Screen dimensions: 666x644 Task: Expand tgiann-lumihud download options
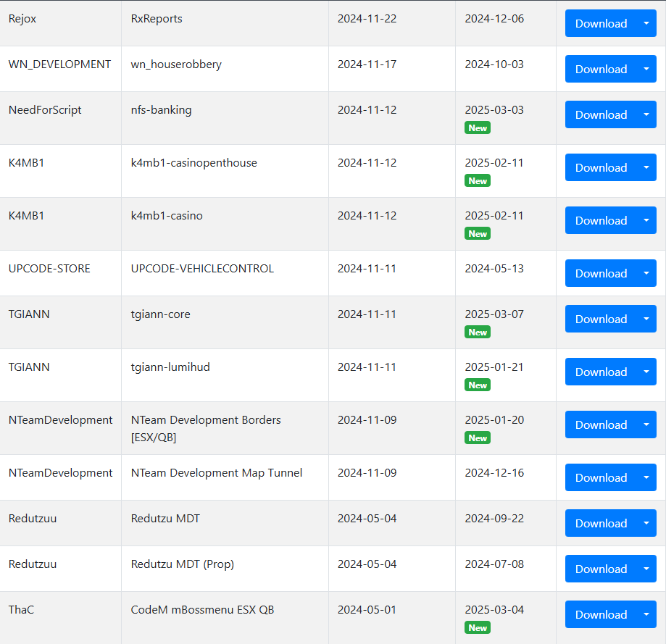point(646,372)
